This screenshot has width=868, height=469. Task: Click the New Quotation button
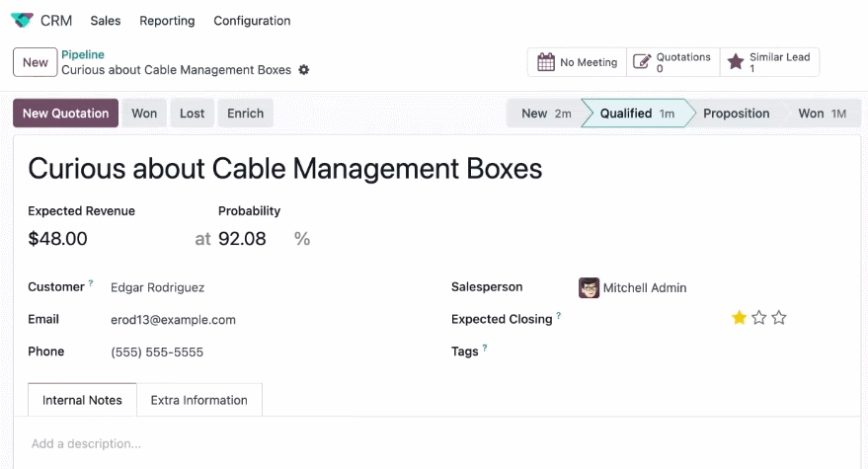point(66,113)
